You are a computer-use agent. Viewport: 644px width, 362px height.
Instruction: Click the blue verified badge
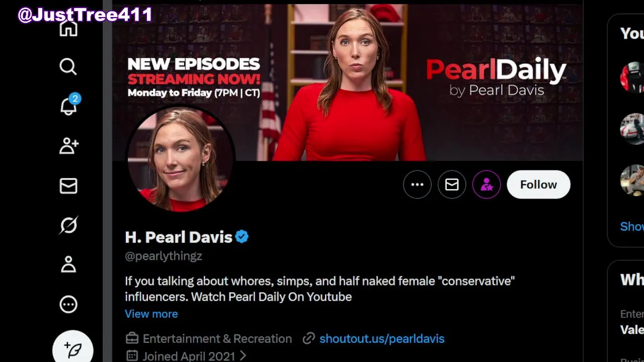point(242,237)
